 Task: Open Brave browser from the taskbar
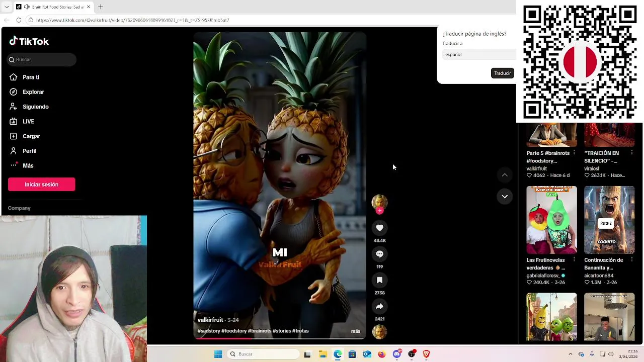point(426,354)
